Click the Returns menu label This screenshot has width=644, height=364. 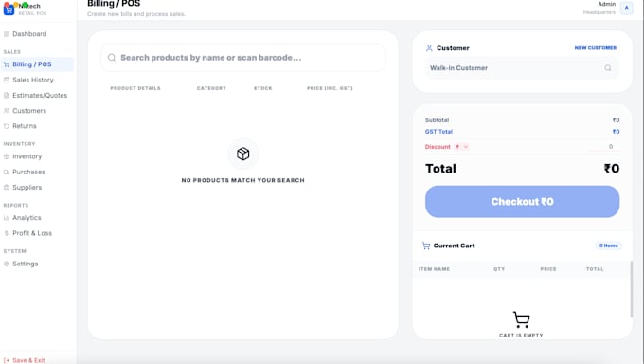[x=25, y=126]
